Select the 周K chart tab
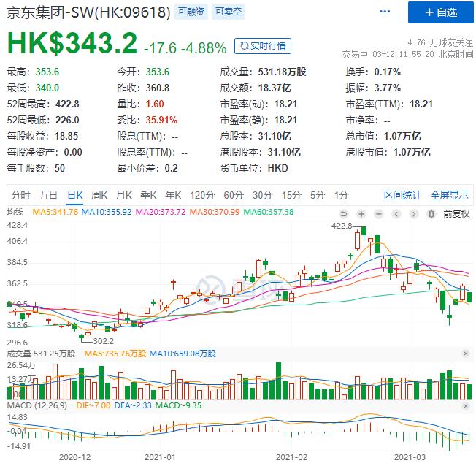Screen dimensions: 476x466 99,195
